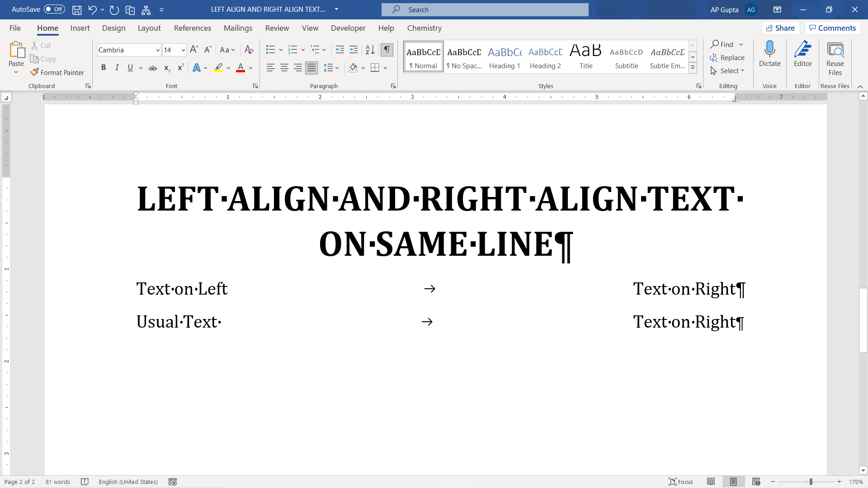The image size is (868, 488).
Task: Click the Increase Indent icon
Action: pos(353,49)
